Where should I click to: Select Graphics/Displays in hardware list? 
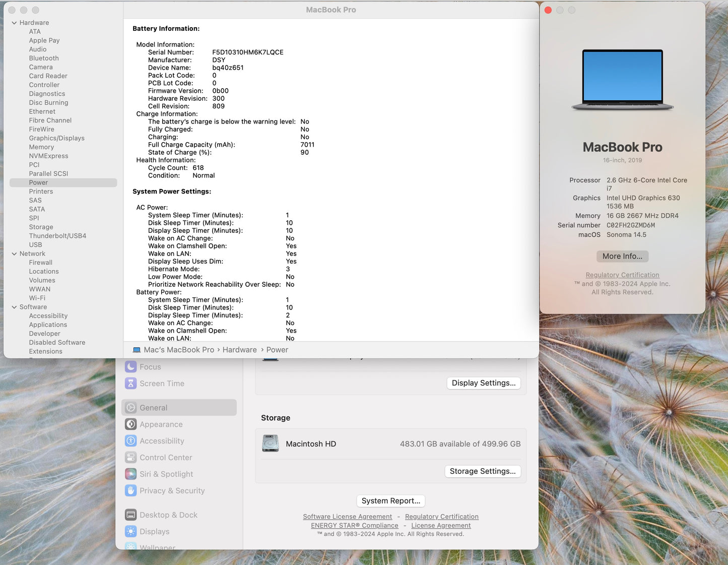(x=56, y=138)
